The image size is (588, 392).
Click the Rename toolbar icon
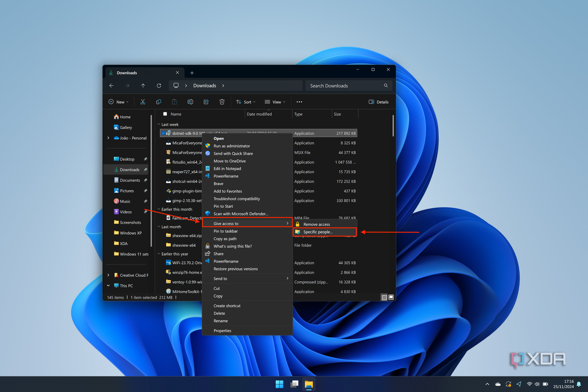[x=190, y=102]
